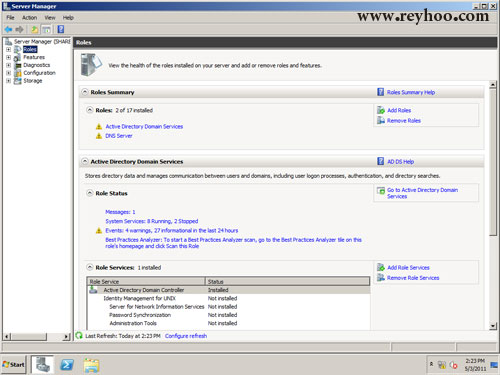Click the Messages: 1 link
Viewport: 500px width, 375px height.
(x=120, y=212)
